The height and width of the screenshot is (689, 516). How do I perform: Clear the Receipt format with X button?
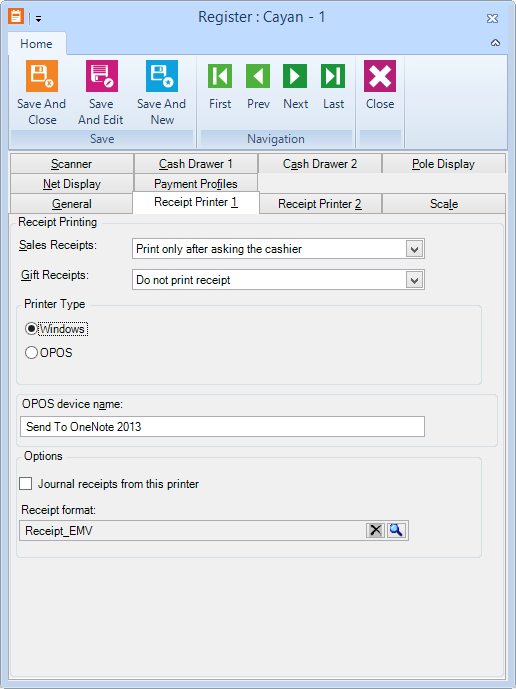375,530
